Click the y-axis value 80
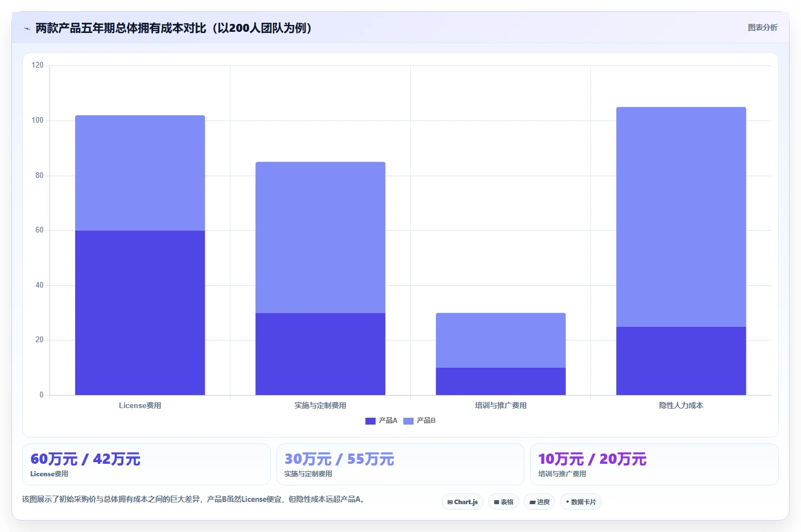 [39, 176]
